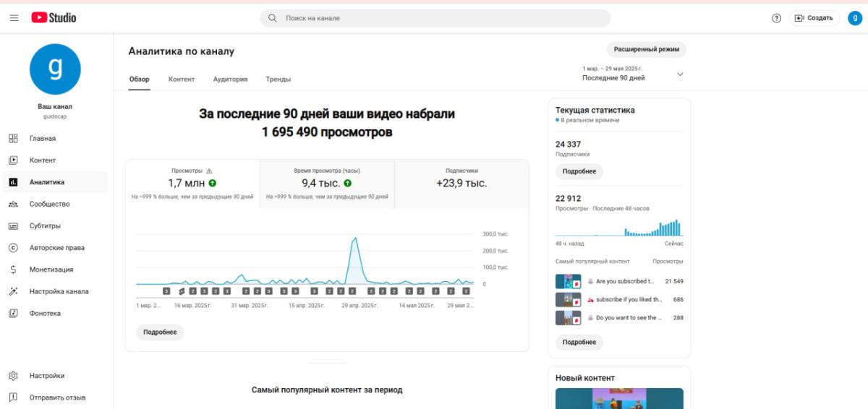
Task: Click the guidocap channel handle
Action: [55, 116]
